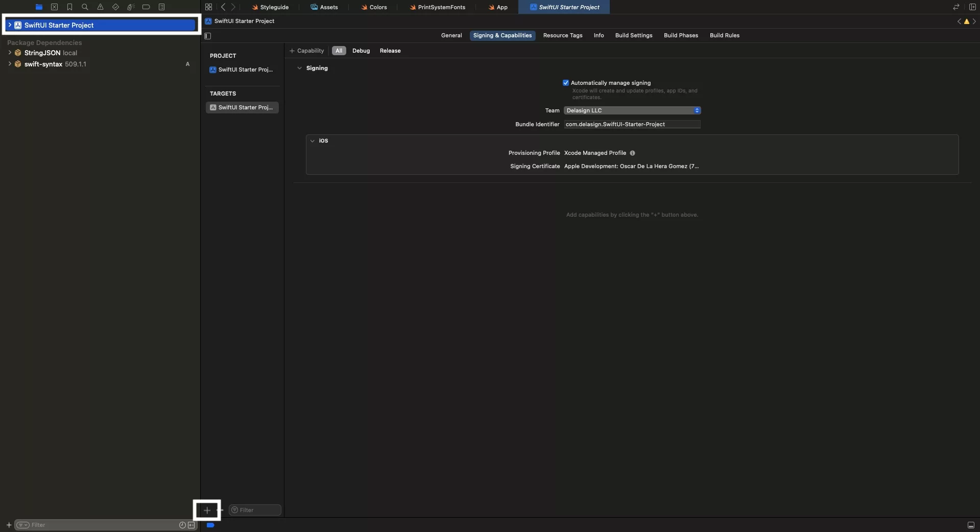Open the Source Control navigator
Screen dimensions: 980x532
click(54, 7)
